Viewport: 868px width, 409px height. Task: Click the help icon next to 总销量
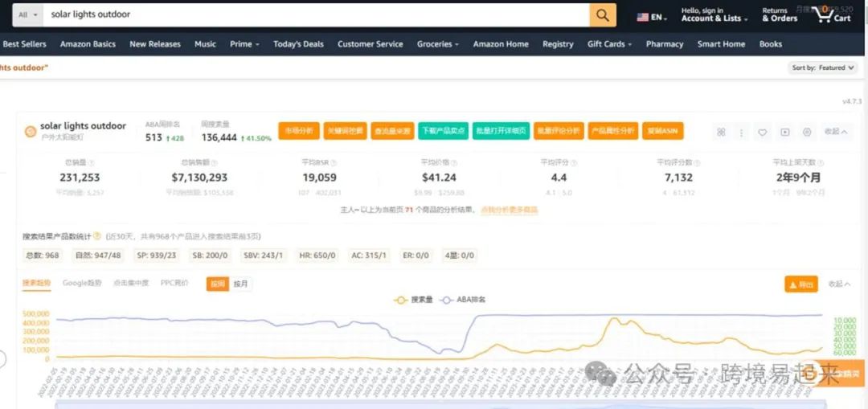[x=92, y=162]
